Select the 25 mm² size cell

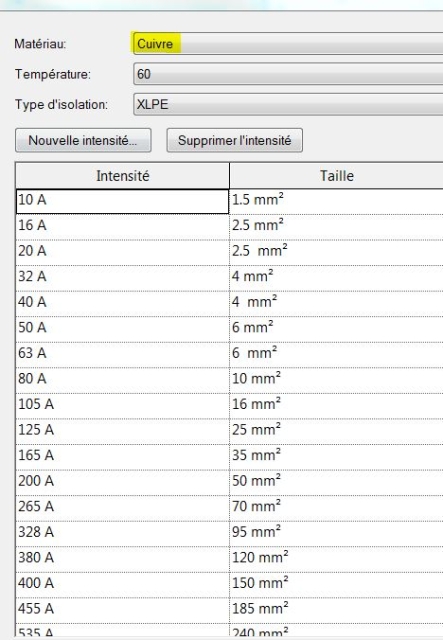click(x=336, y=431)
